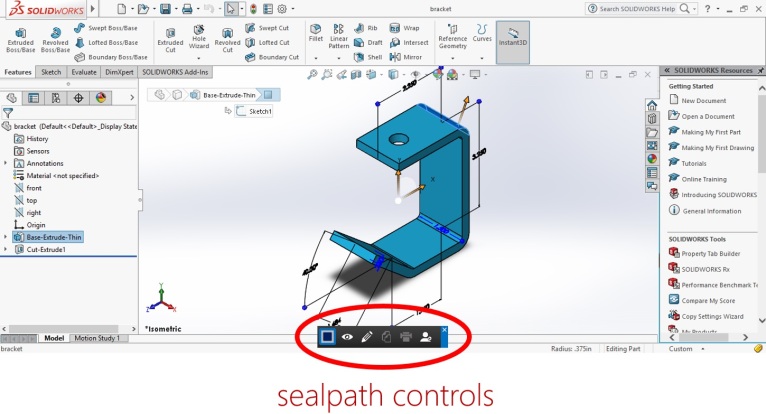This screenshot has width=766, height=414.
Task: Select the Extruded Boss/Base tool
Action: tap(21, 40)
